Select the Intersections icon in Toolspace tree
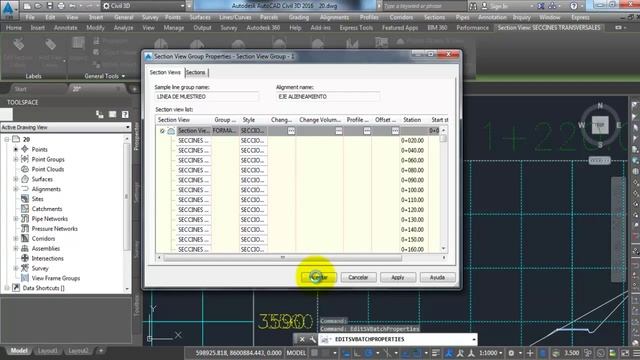 click(25, 258)
